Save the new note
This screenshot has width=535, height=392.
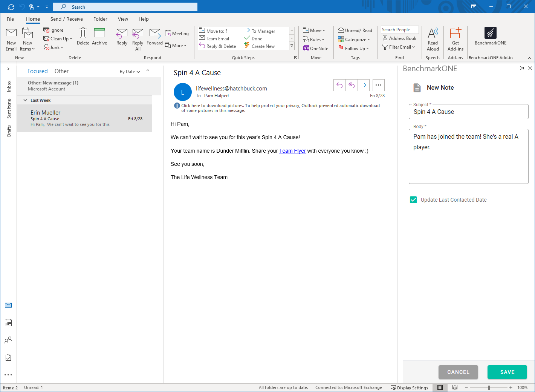click(x=507, y=372)
